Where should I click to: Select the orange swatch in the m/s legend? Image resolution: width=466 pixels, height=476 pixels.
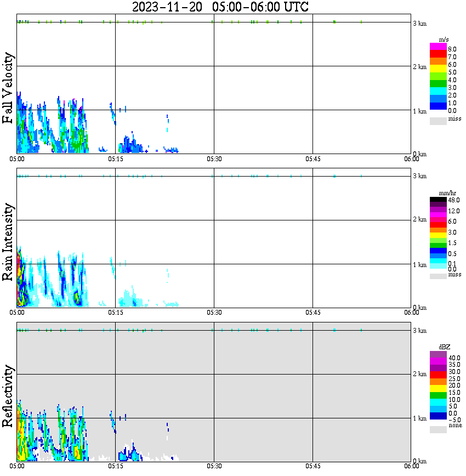438,61
